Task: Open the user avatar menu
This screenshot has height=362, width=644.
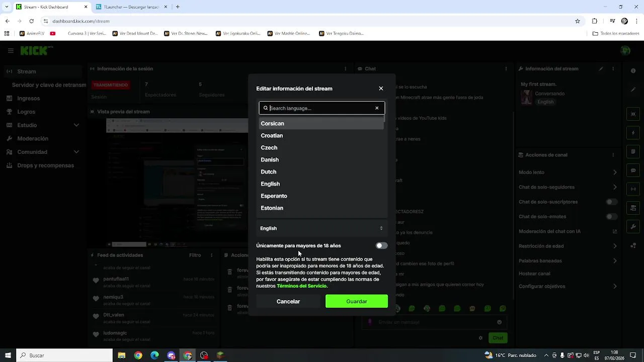Action: [x=625, y=51]
